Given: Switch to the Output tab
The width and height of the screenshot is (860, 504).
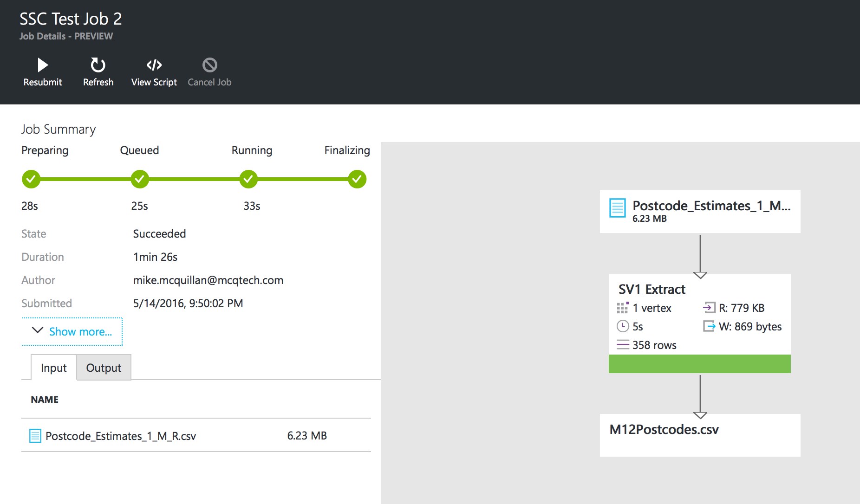Looking at the screenshot, I should [x=104, y=368].
